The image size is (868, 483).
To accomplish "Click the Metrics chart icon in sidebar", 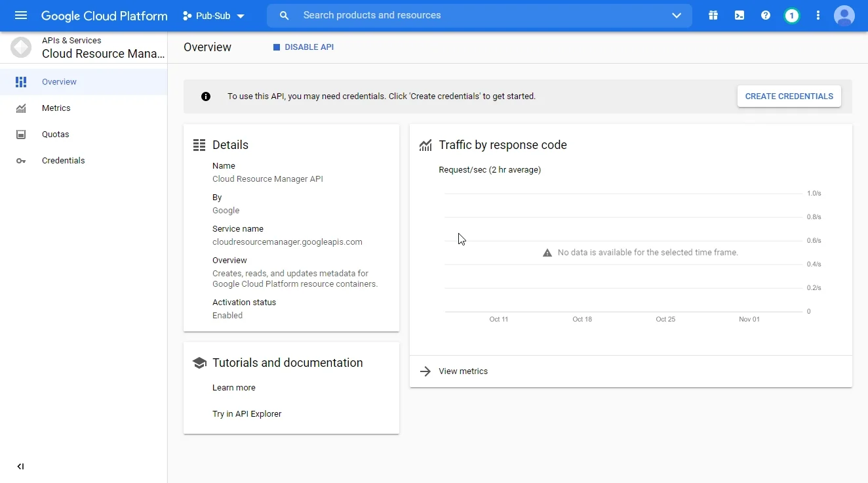I will pyautogui.click(x=21, y=108).
